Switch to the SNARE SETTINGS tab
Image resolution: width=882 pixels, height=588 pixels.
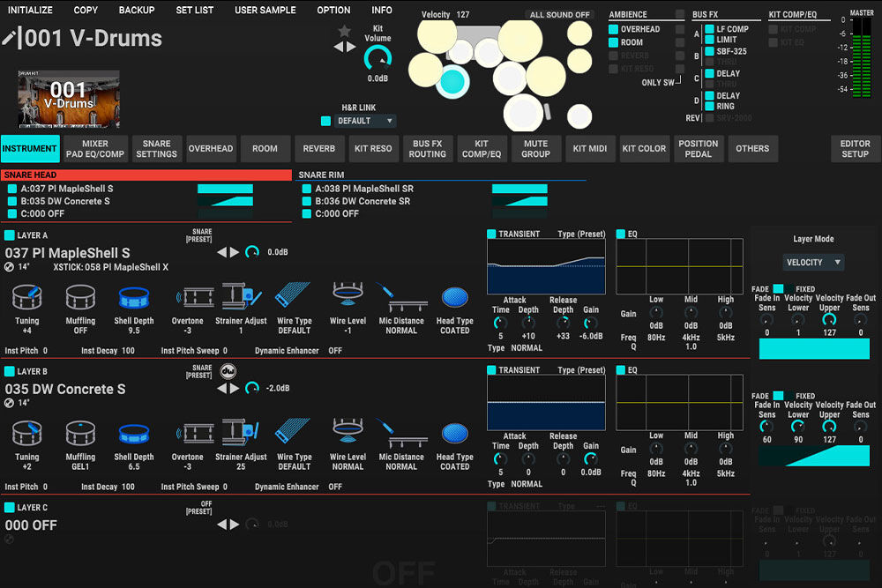click(x=156, y=149)
